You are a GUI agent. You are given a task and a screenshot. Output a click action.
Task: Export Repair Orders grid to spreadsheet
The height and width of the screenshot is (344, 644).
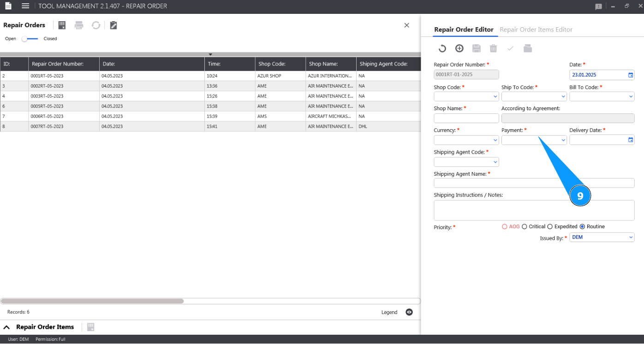point(62,25)
